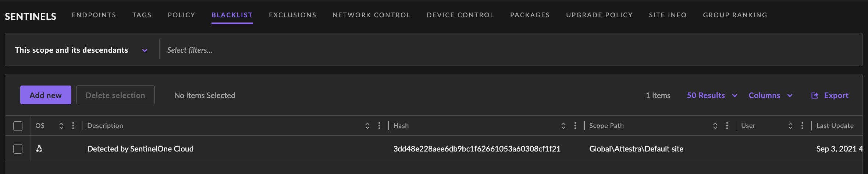868x174 pixels.
Task: Open OS column three-dot options menu
Action: (x=73, y=126)
